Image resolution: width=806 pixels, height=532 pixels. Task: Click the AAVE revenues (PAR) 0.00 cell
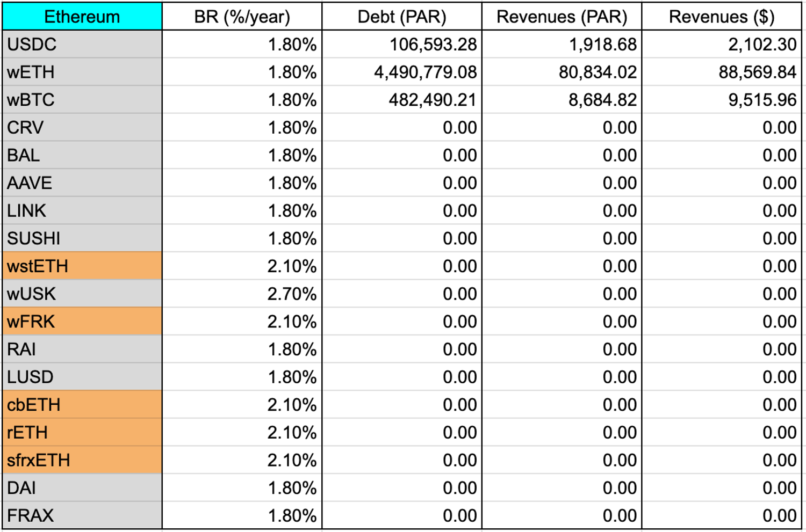pyautogui.click(x=562, y=183)
